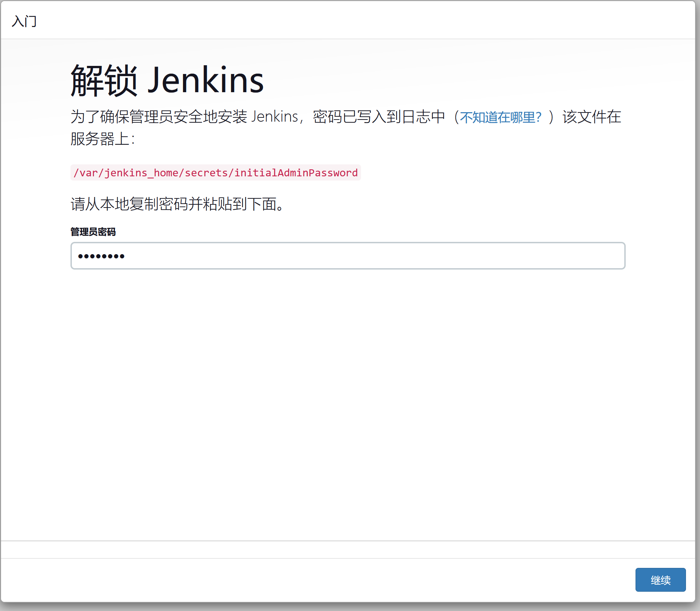Click the 服务器上 text line
Viewport: 700px width, 611px height.
coord(102,139)
